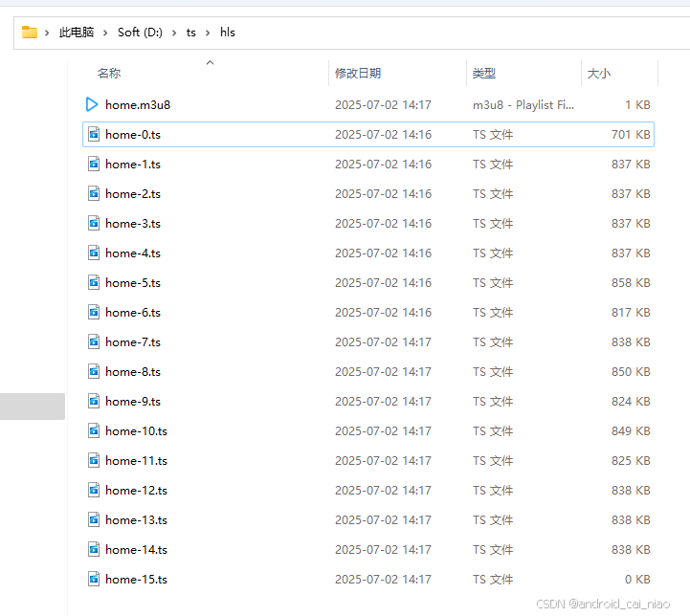
Task: Click the home-11.ts file icon
Action: [94, 461]
